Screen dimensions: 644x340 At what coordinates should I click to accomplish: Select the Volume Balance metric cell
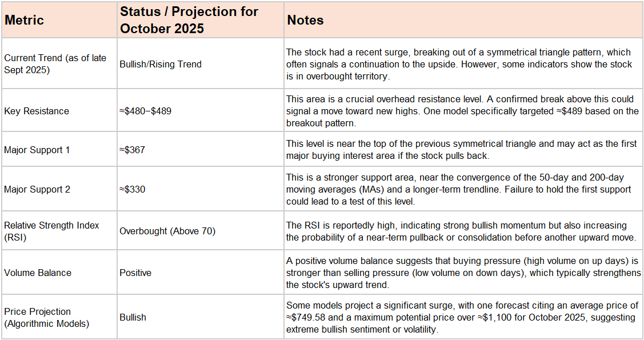click(x=38, y=273)
